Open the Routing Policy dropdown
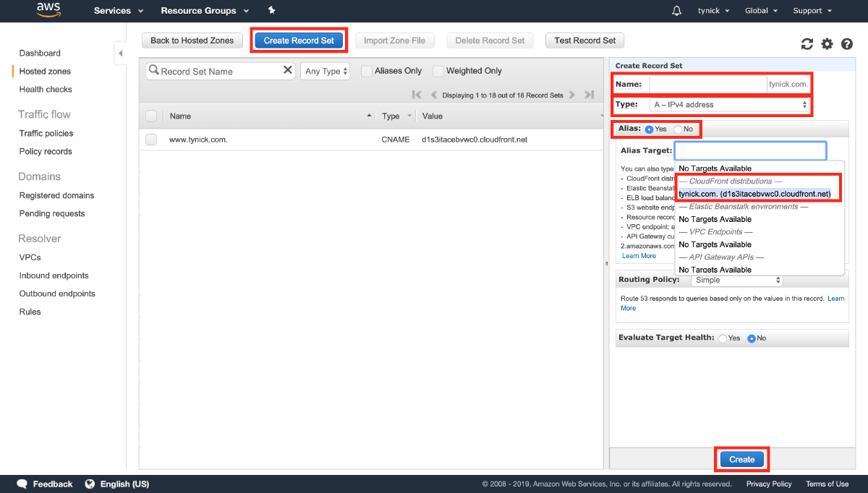 point(737,280)
